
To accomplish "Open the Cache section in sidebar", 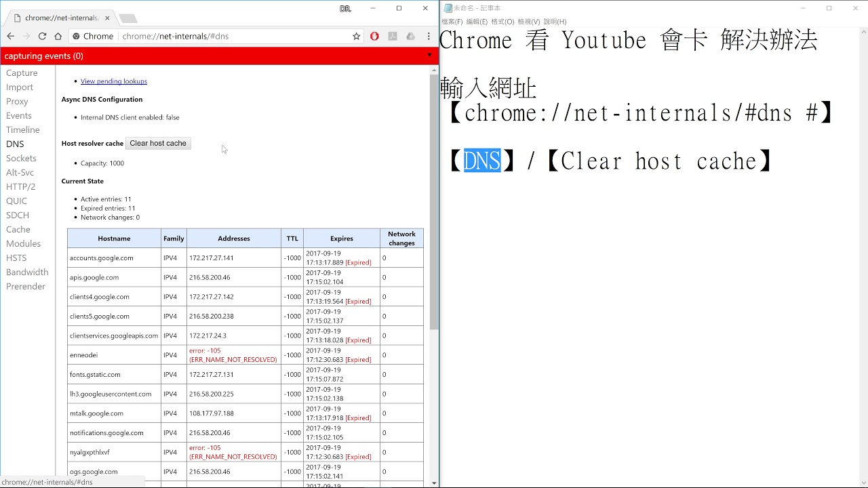I will [x=18, y=229].
